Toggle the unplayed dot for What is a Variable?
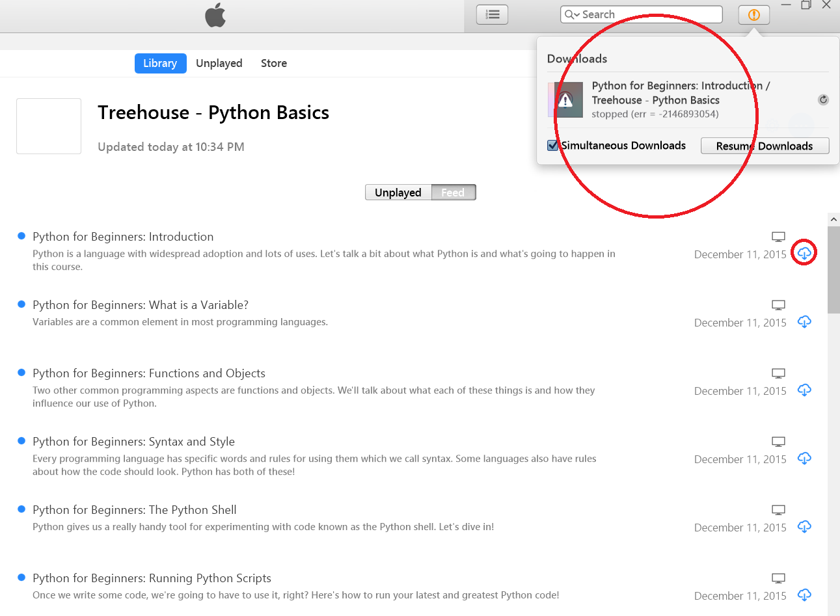Screen dimensions: 840x616 point(21,304)
